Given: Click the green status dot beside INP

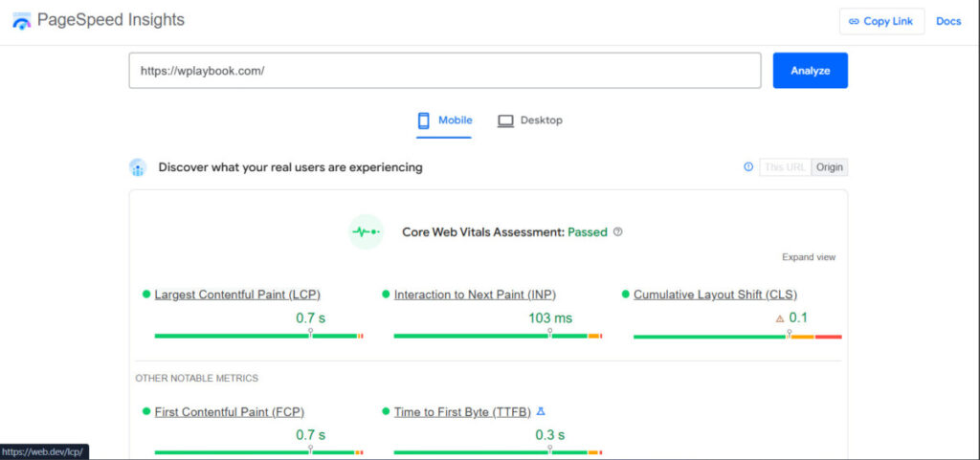Looking at the screenshot, I should 386,294.
